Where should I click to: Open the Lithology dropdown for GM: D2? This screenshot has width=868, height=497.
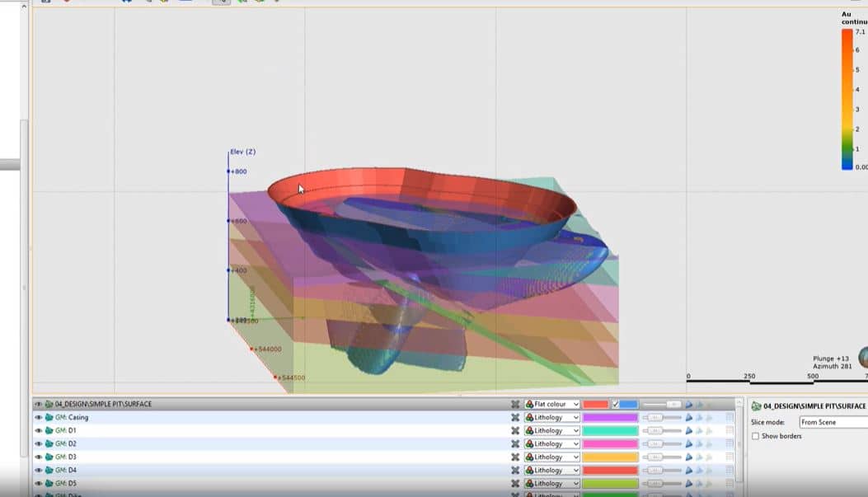pyautogui.click(x=552, y=444)
